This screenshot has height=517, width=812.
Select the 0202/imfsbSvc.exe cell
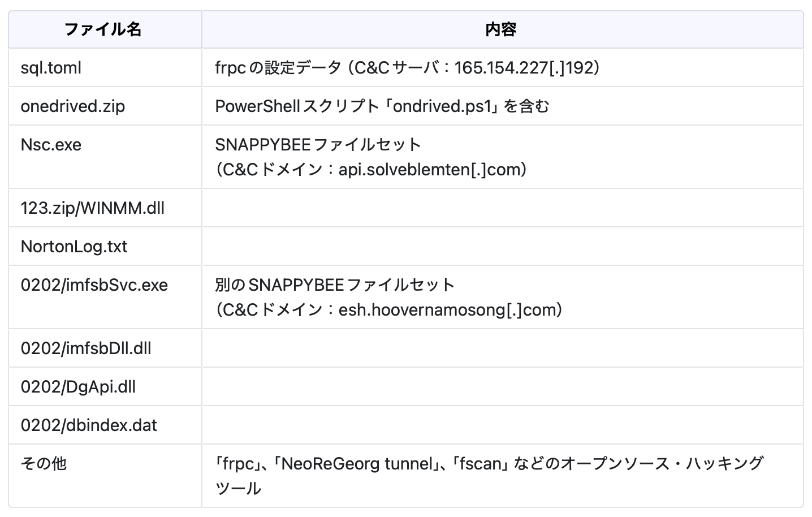pos(94,285)
